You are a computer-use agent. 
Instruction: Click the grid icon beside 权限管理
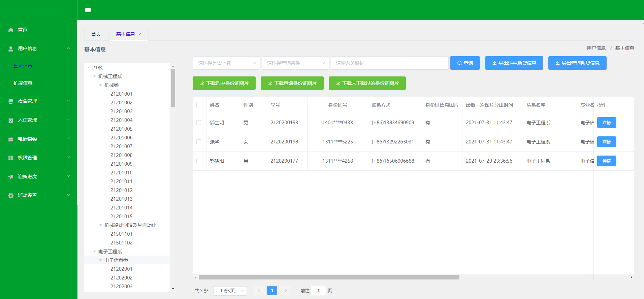click(x=11, y=158)
